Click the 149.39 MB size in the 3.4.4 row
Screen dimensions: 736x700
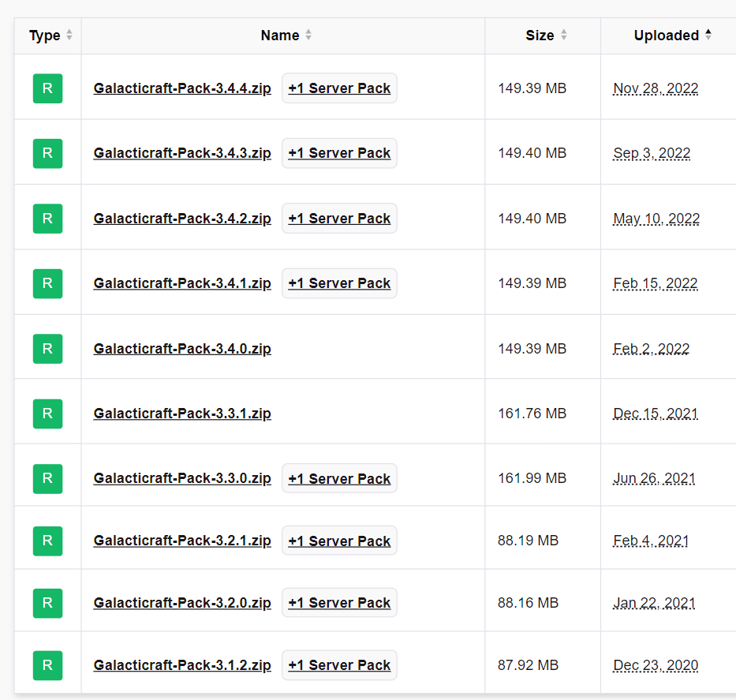point(532,88)
